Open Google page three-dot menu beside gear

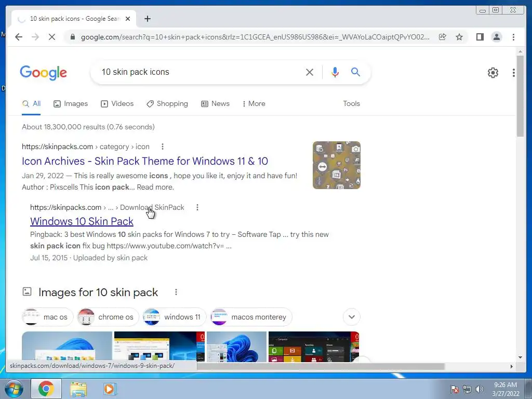514,73
